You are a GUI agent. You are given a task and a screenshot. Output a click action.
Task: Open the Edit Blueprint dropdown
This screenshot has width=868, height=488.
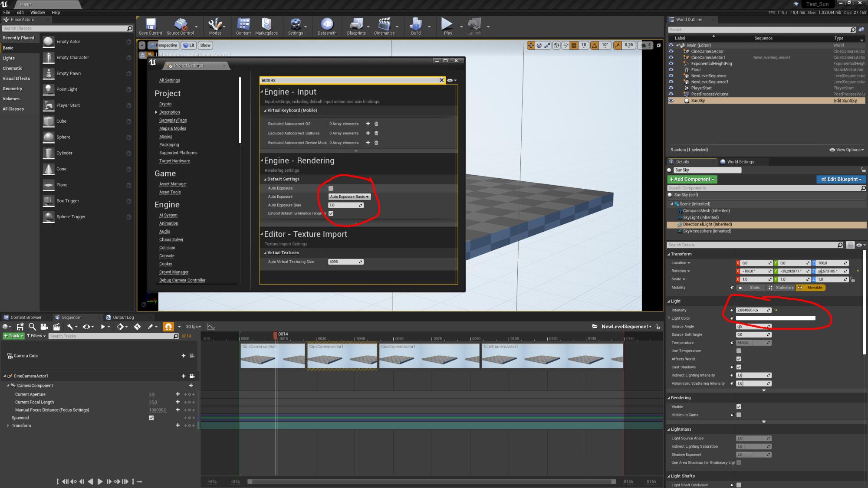841,179
